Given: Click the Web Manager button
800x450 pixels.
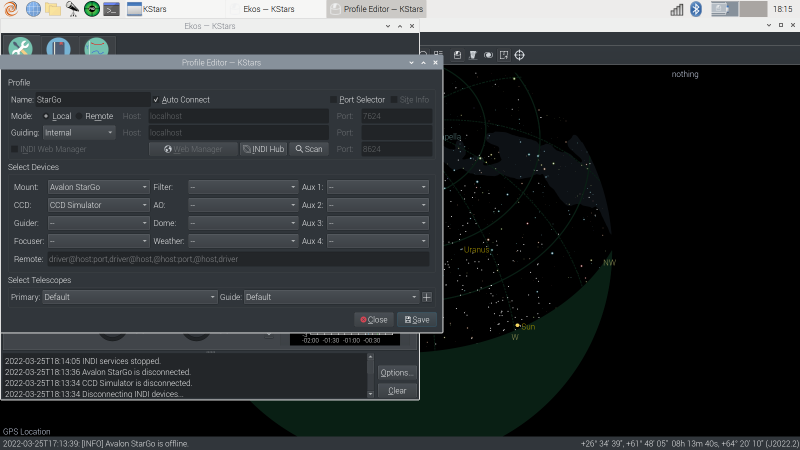Looking at the screenshot, I should [193, 149].
